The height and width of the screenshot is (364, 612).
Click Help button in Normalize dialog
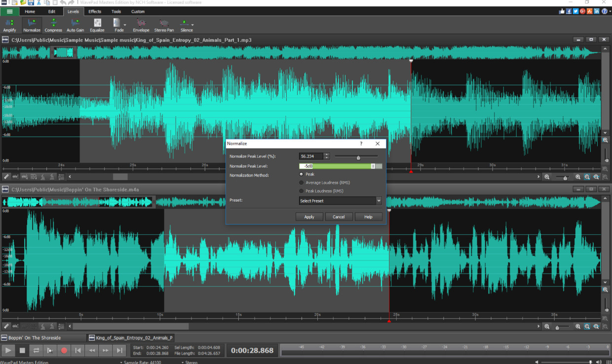pyautogui.click(x=368, y=217)
